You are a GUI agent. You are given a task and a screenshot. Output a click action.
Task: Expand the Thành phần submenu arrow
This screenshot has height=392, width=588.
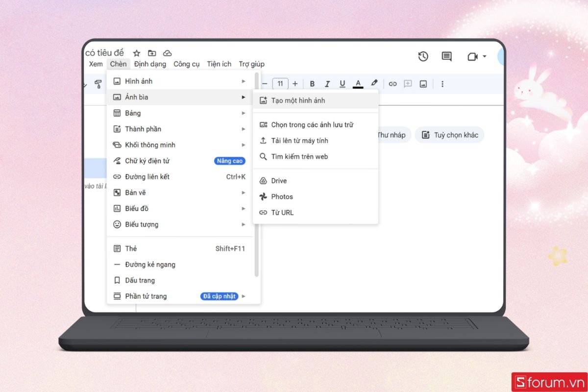[243, 129]
